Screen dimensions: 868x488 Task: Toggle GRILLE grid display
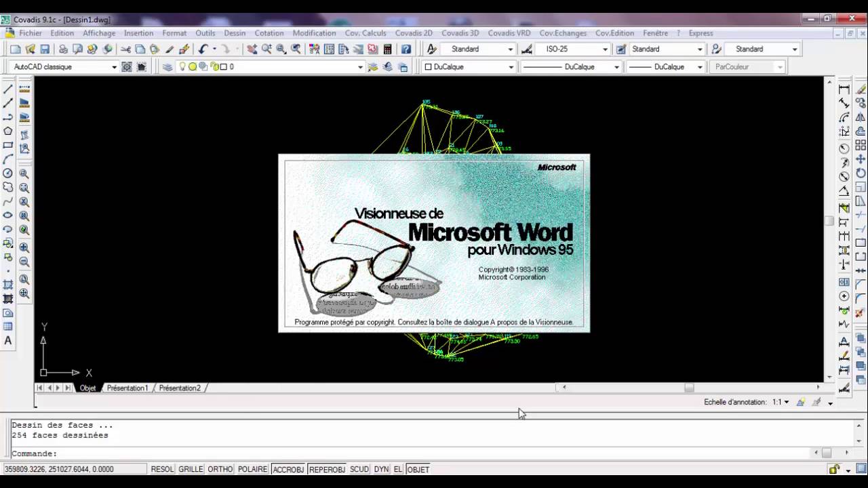point(191,469)
